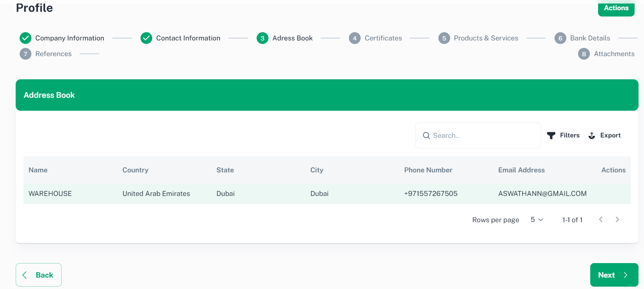Switch to Products & Services step

tap(485, 38)
